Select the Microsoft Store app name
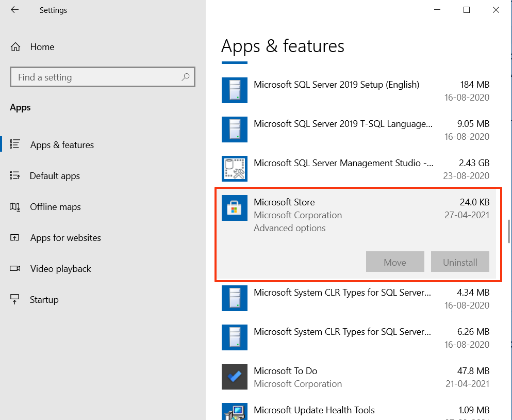This screenshot has width=512, height=420. [x=284, y=202]
